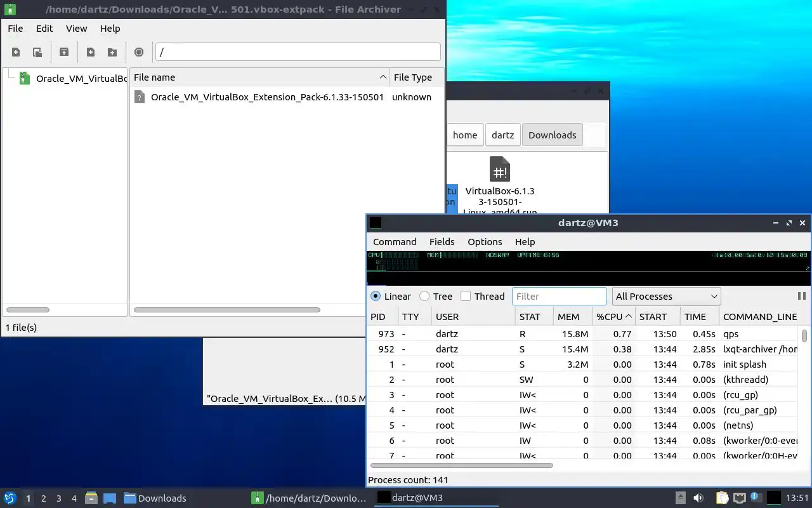The image size is (812, 508).
Task: Click the network tray icon
Action: 740,498
